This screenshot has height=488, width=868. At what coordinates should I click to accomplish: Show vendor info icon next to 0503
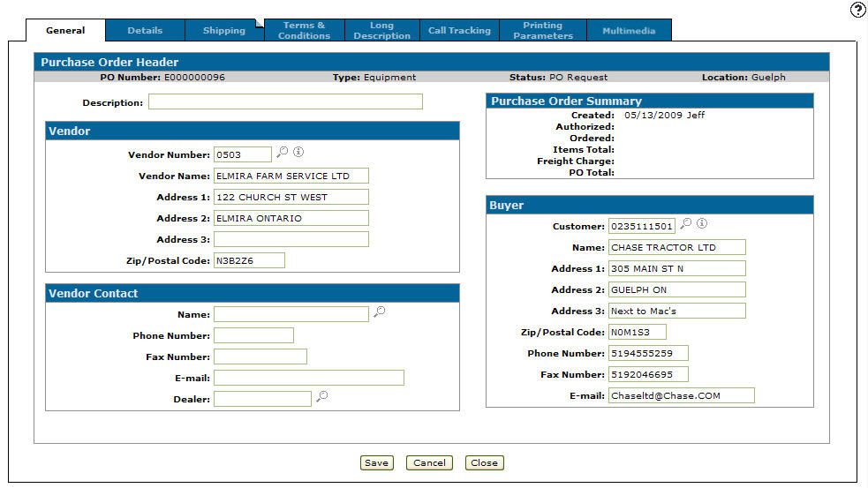298,152
